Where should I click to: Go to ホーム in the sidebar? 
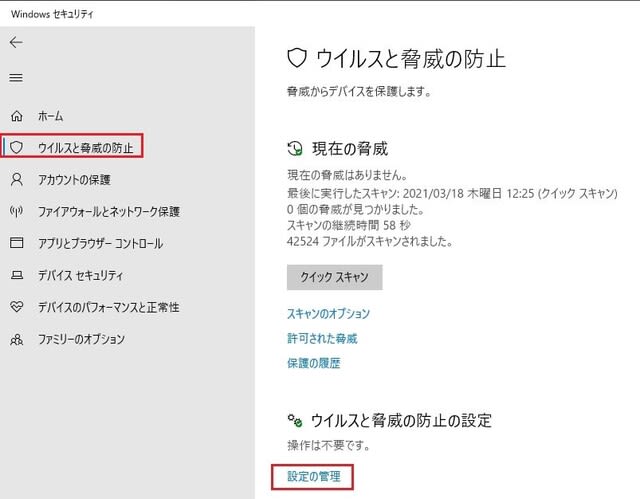(51, 116)
